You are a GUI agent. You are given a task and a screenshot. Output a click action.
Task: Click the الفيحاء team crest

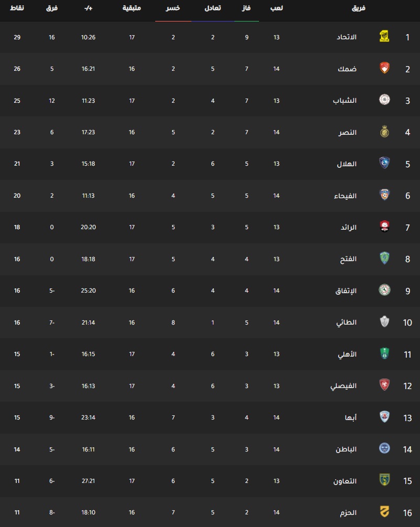[384, 195]
